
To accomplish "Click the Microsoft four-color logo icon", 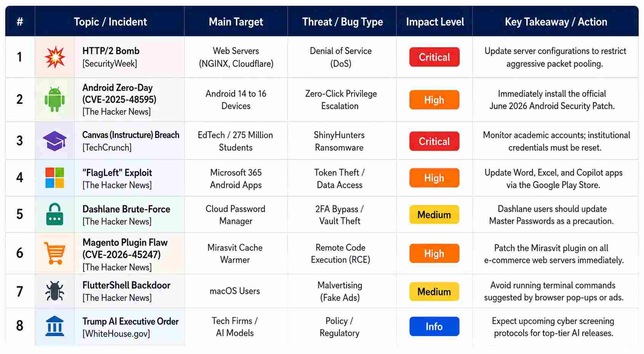I will pyautogui.click(x=55, y=178).
